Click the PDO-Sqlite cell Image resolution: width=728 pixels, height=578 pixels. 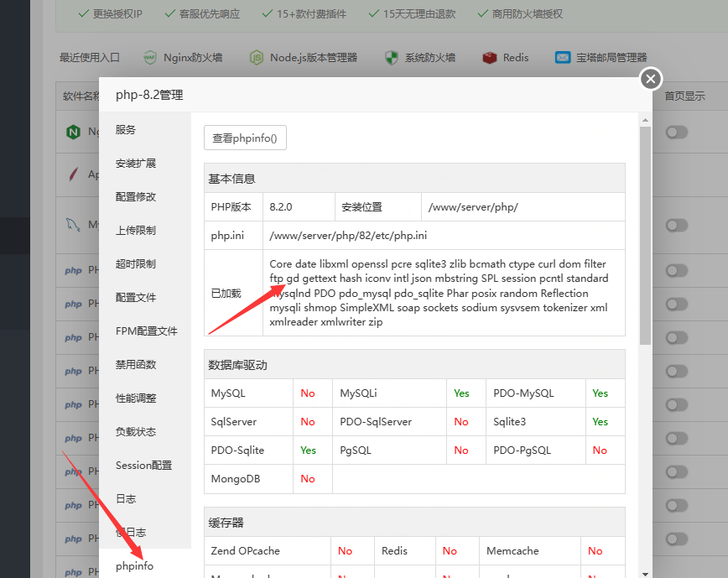click(x=248, y=450)
